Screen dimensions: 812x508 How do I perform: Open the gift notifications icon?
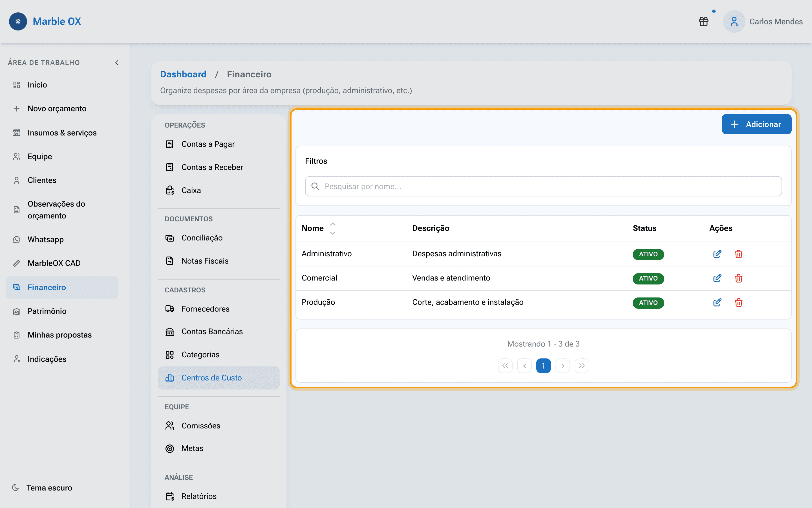704,21
